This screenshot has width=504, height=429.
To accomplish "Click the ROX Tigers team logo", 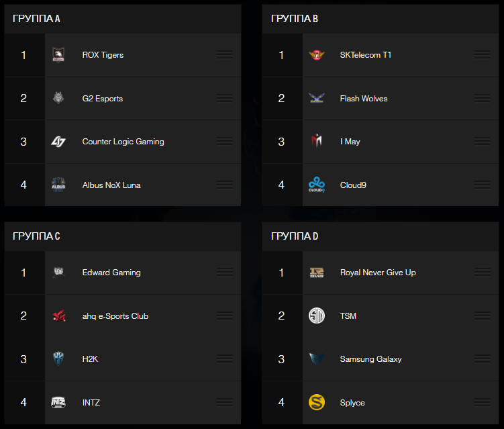I will coord(58,55).
